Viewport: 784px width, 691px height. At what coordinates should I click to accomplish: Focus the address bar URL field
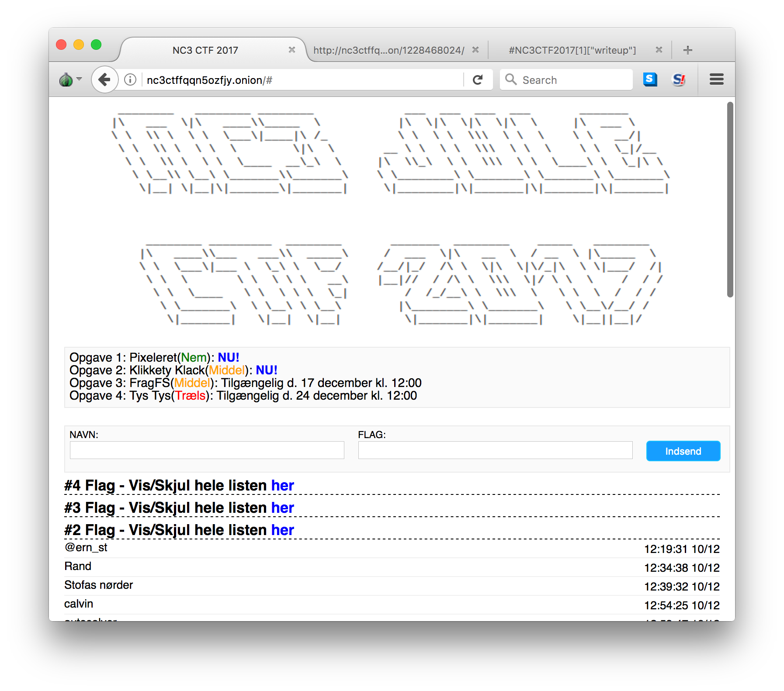tap(304, 80)
